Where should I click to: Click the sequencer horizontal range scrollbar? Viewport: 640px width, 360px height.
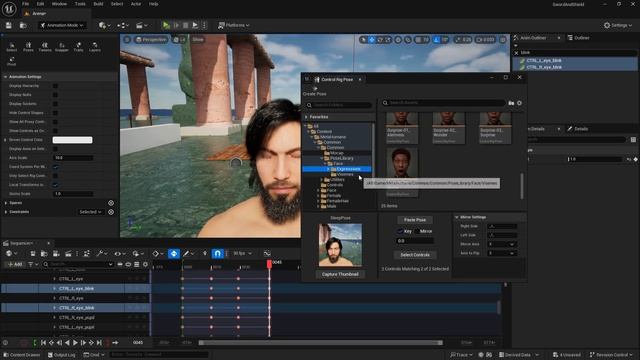pos(320,343)
